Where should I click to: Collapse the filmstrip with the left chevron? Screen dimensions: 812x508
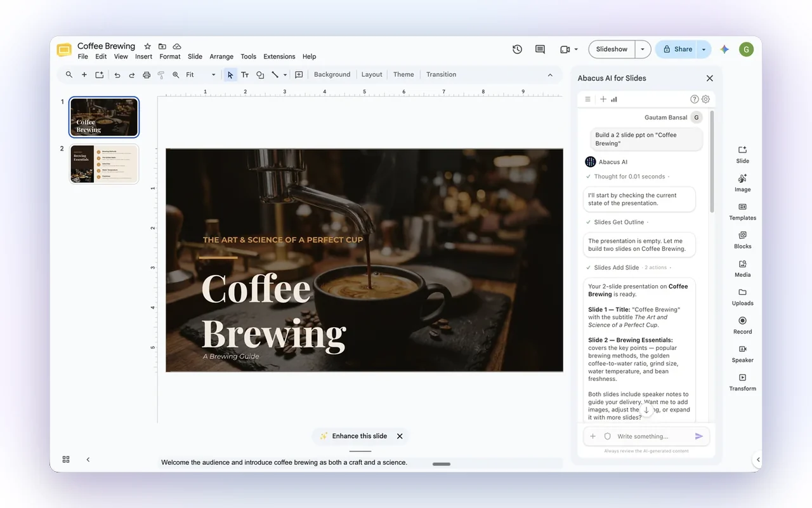coord(88,459)
